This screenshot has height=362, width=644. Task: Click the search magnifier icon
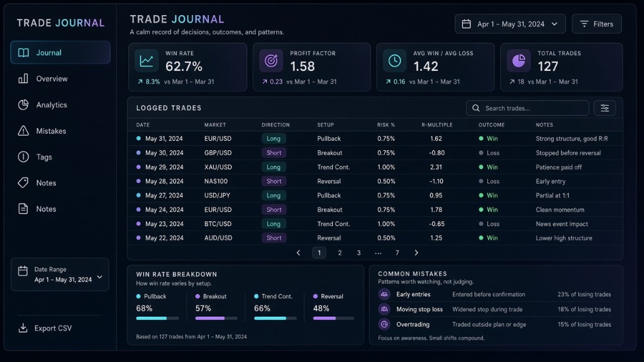[x=476, y=108]
